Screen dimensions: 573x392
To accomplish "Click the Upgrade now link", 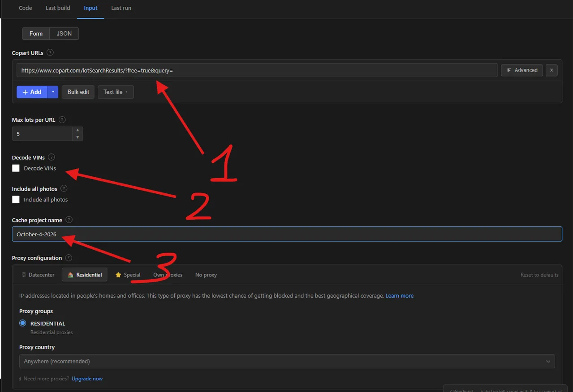I will pyautogui.click(x=87, y=379).
